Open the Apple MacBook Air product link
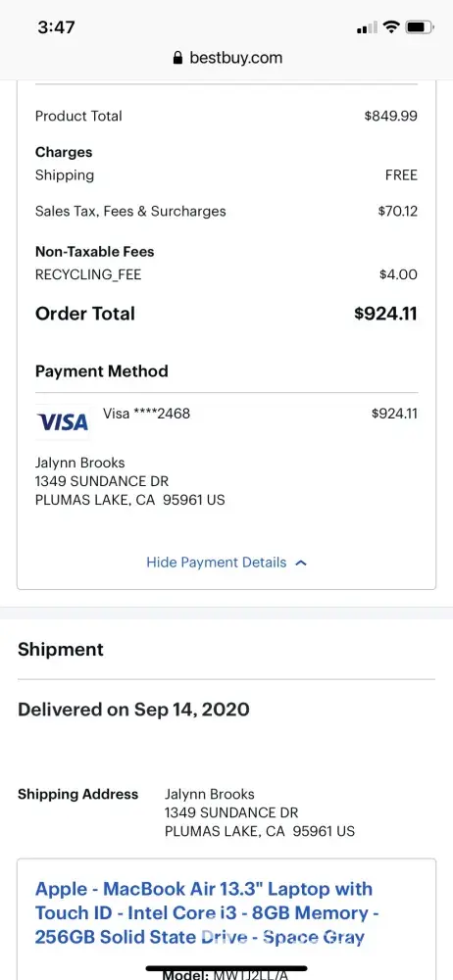 pos(203,913)
